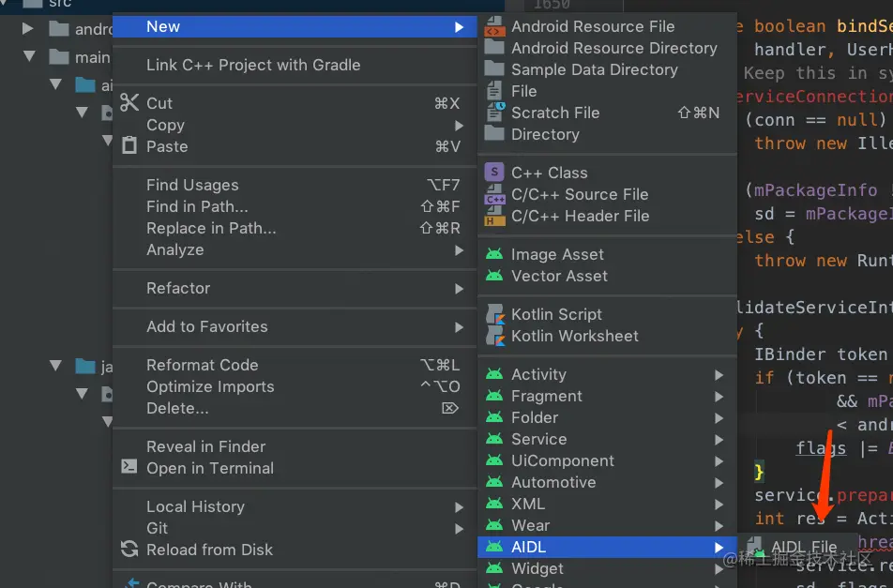Click the Reload from Disk refresh icon
893x588 pixels.
coord(129,549)
